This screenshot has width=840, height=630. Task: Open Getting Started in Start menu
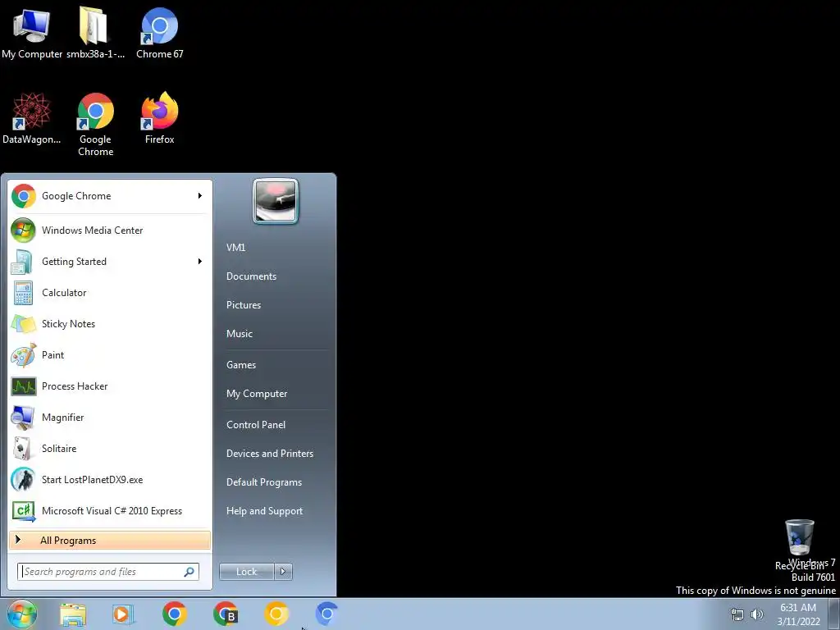(x=110, y=262)
